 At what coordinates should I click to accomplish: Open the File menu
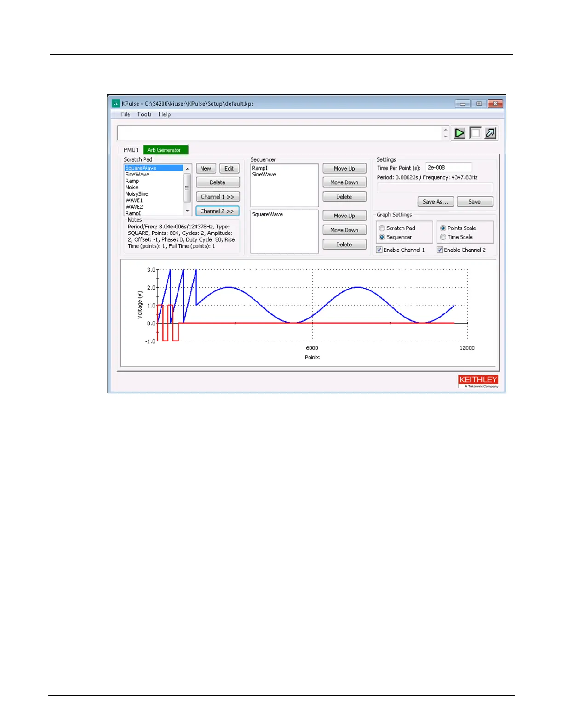tap(126, 114)
